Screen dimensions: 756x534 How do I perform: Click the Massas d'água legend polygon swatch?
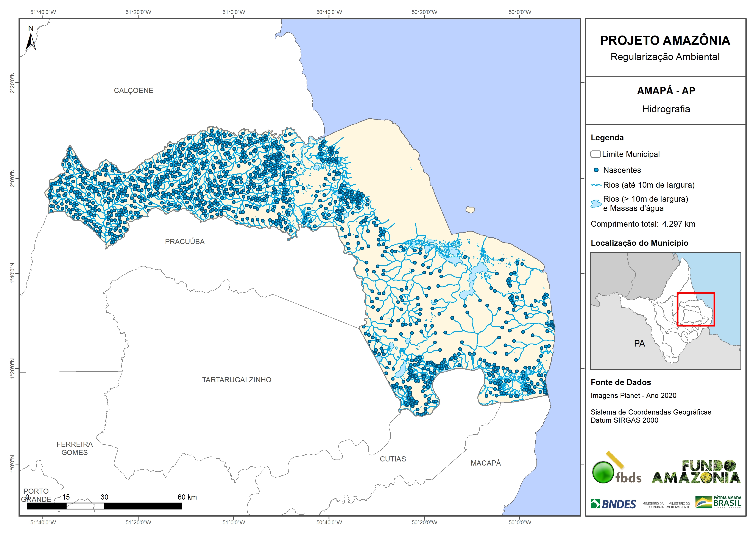(596, 204)
